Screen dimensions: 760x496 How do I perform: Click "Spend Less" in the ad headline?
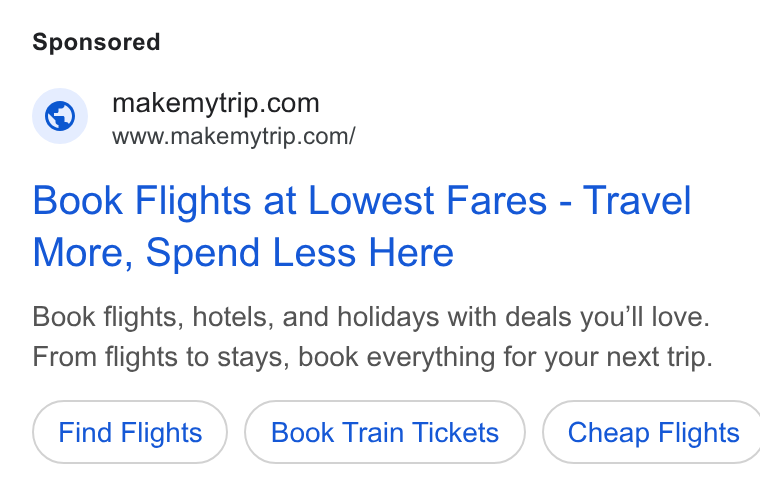pyautogui.click(x=251, y=253)
